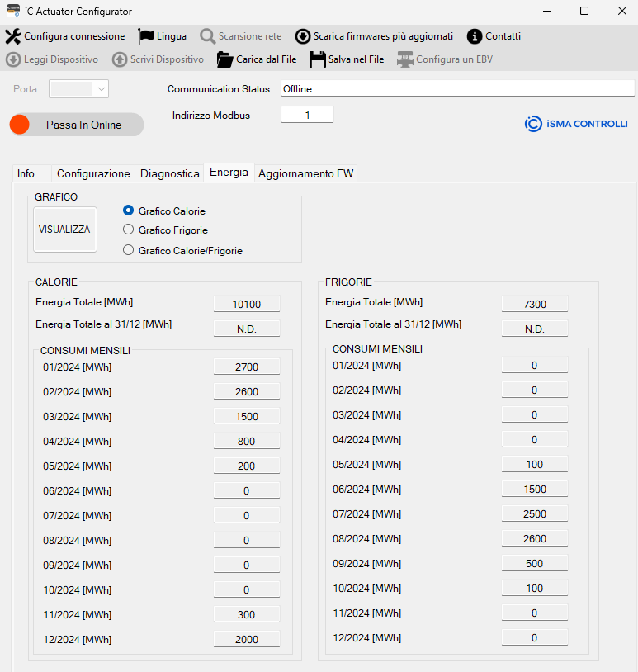Expand the Porta dropdown
Viewport: 638px width, 672px height.
[79, 89]
